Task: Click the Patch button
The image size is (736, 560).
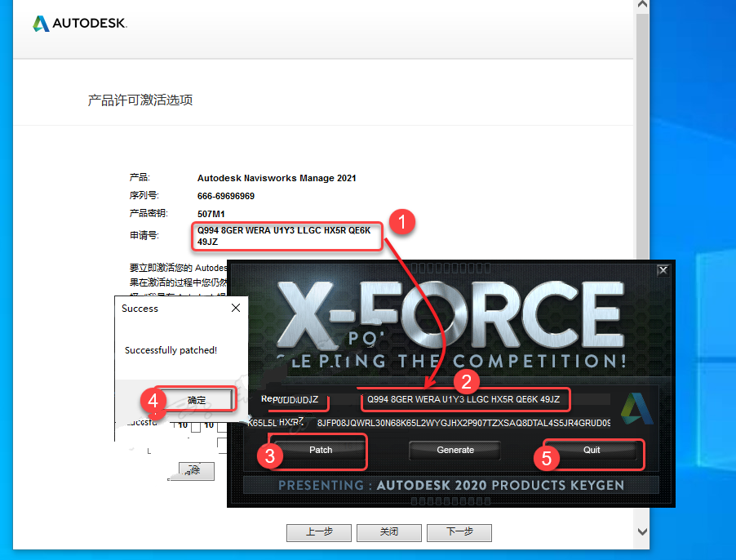Action: [321, 450]
